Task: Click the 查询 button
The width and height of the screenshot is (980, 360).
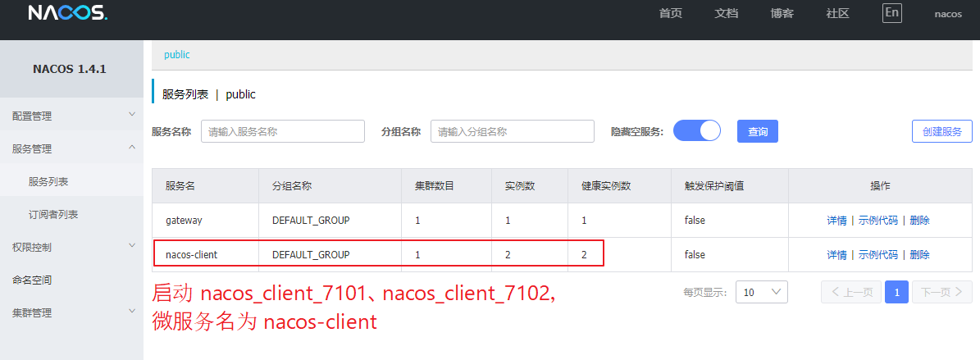Action: click(x=758, y=131)
